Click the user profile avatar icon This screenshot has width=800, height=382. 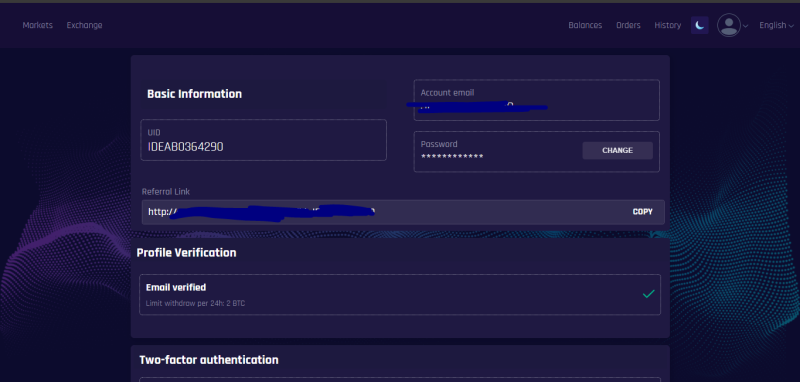(x=729, y=25)
